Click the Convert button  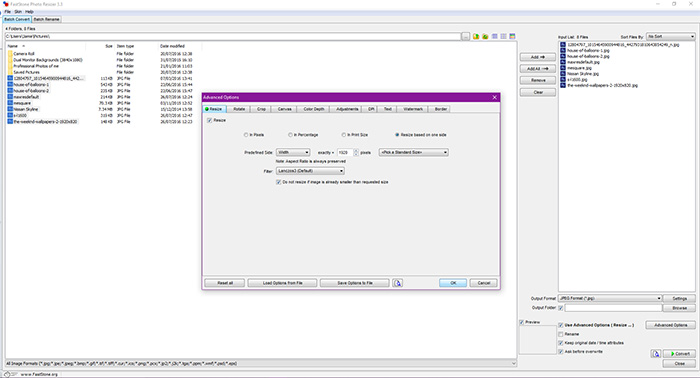click(679, 353)
